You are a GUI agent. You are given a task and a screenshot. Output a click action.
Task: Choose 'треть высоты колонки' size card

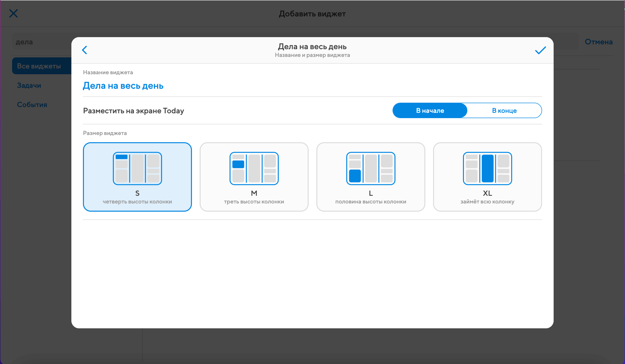(254, 202)
